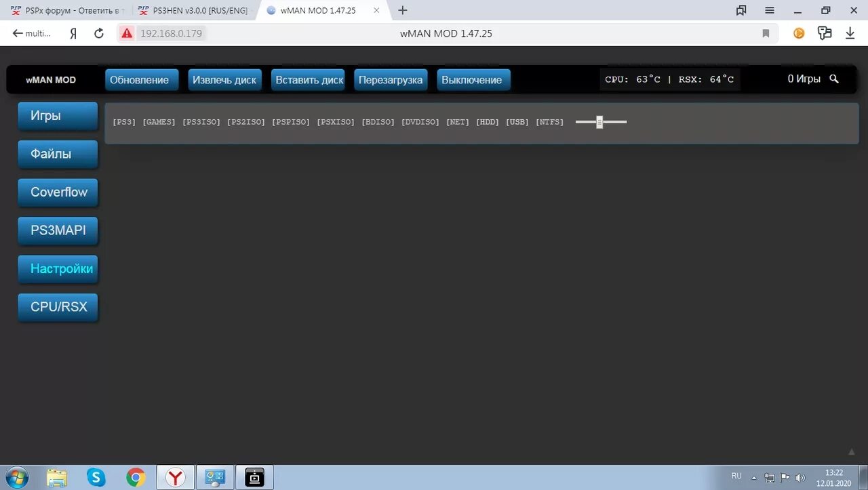Filter by the [USB] tag
Viewport: 868px width, 490px height.
[517, 122]
